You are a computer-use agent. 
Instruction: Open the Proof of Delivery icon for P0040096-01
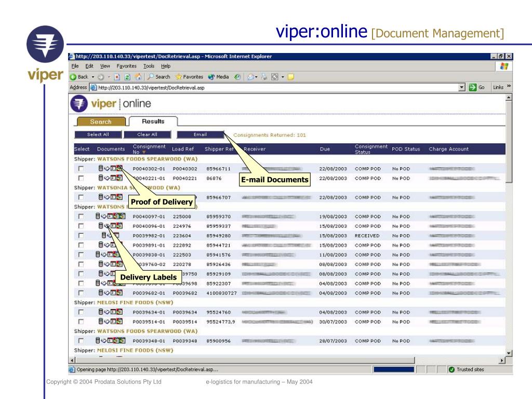click(119, 225)
